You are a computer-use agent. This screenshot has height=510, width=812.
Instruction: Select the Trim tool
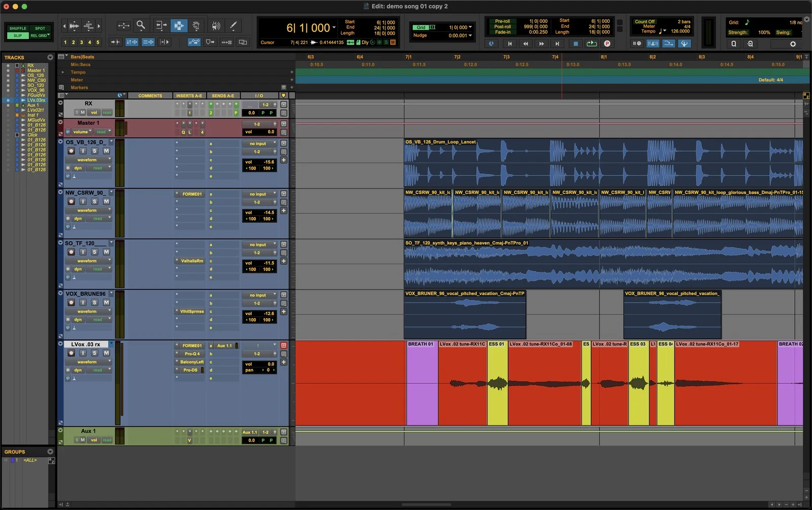[161, 25]
